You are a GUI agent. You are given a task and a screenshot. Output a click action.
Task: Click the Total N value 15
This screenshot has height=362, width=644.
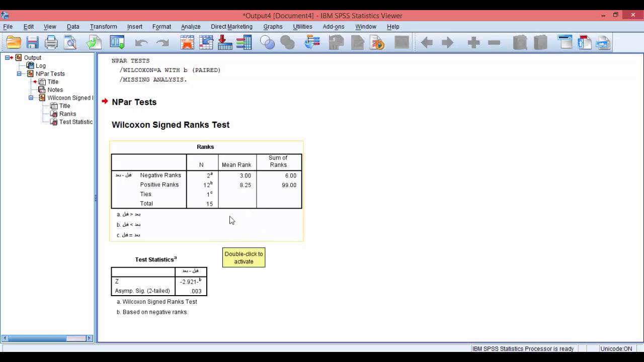(209, 204)
